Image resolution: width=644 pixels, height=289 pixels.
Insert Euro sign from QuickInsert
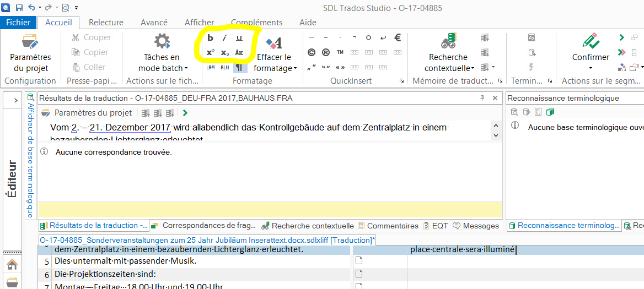click(397, 38)
